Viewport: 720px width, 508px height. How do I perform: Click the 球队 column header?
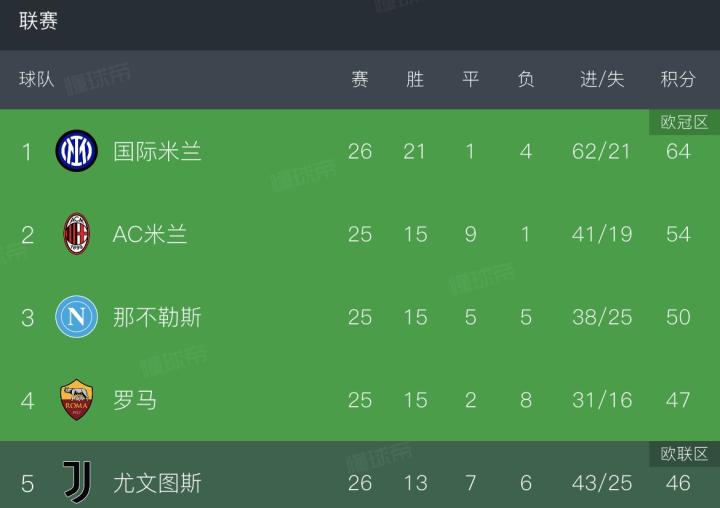click(37, 79)
